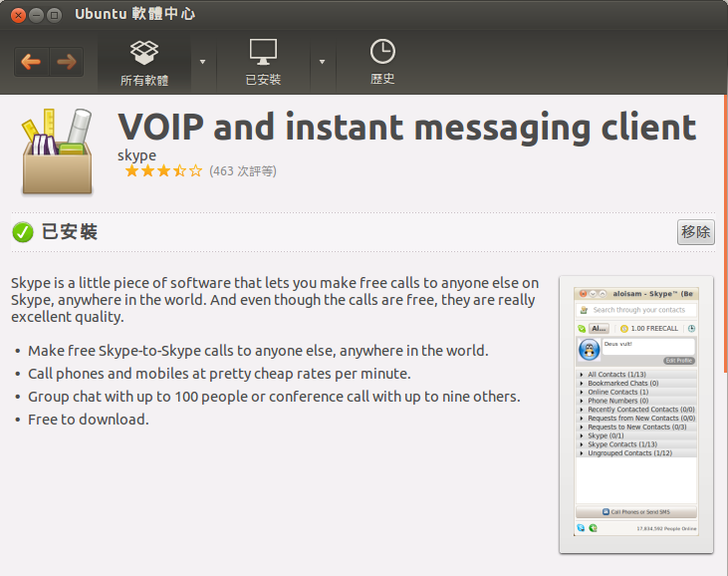Open the (463 次評等) ratings count
Screen dimensions: 728x576
click(x=243, y=171)
